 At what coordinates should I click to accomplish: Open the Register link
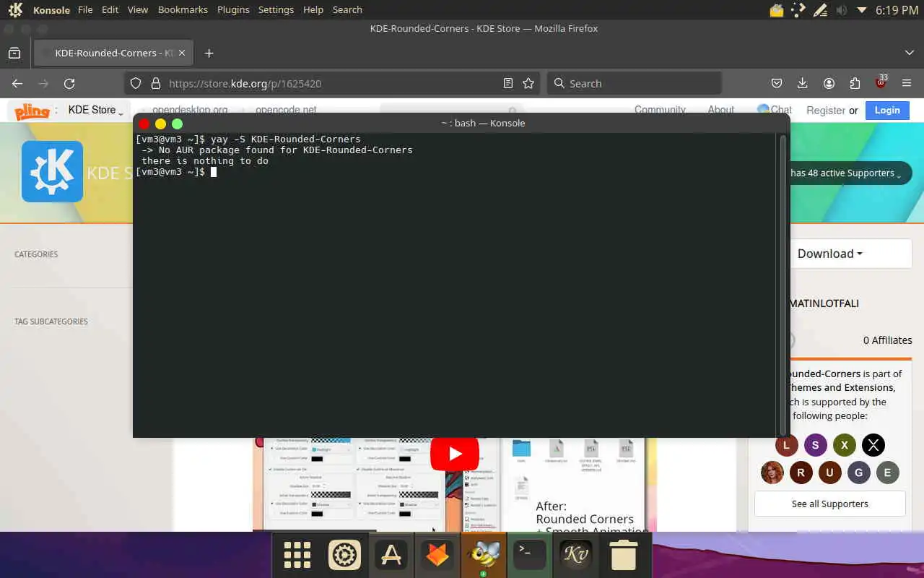[826, 111]
